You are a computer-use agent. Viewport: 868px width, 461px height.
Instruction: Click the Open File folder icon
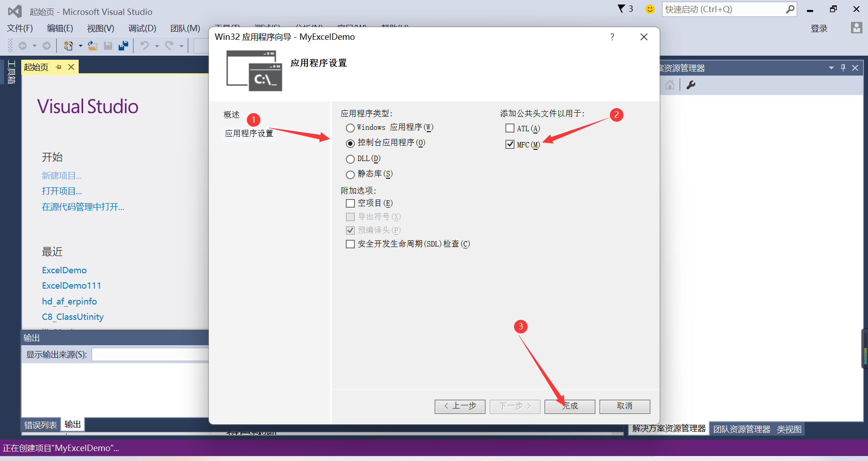[93, 46]
